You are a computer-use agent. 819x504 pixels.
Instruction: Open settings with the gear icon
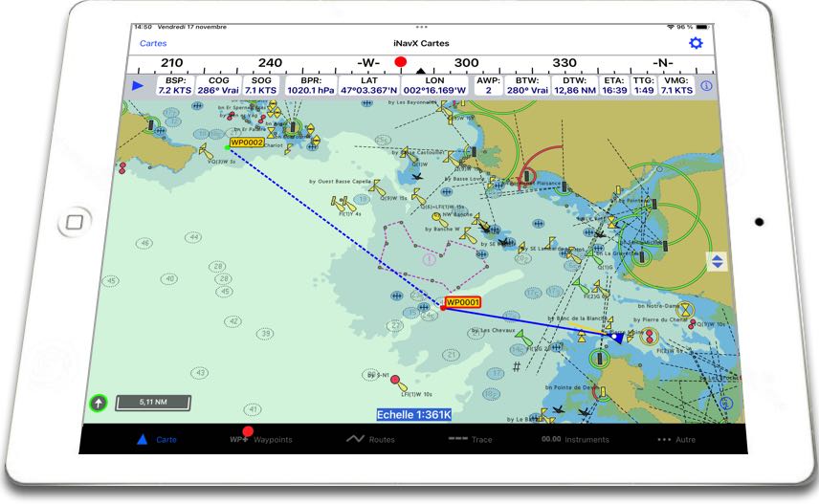tap(696, 43)
